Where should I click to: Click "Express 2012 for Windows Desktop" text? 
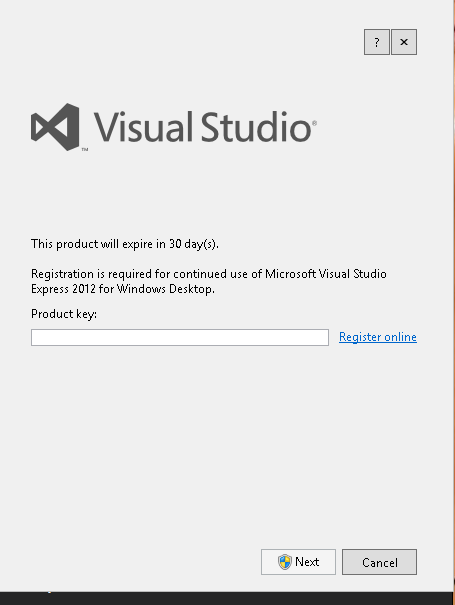tap(123, 289)
